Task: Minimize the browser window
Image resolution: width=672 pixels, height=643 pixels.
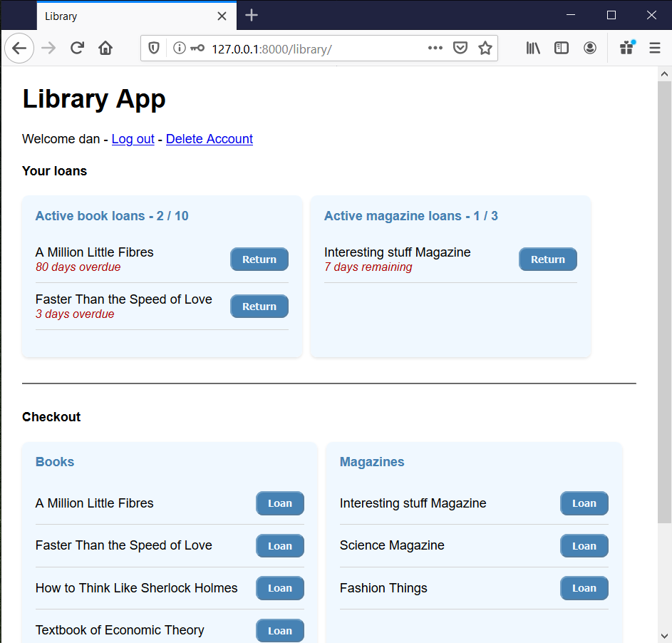Action: [570, 15]
